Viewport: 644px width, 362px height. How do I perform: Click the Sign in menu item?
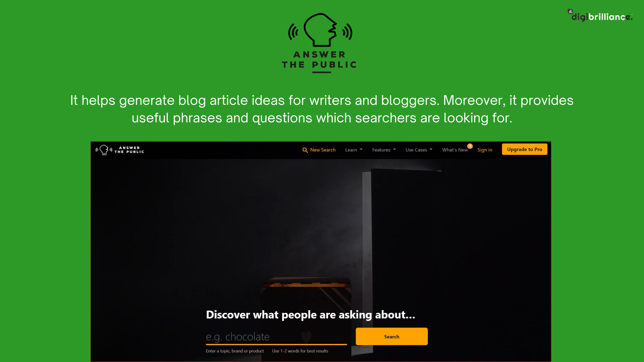485,149
